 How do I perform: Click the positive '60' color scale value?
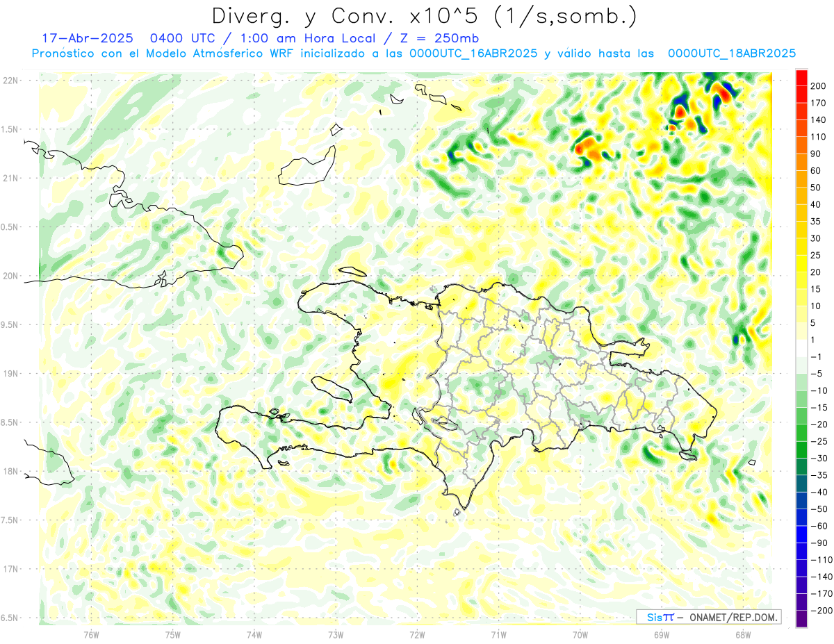tap(817, 170)
